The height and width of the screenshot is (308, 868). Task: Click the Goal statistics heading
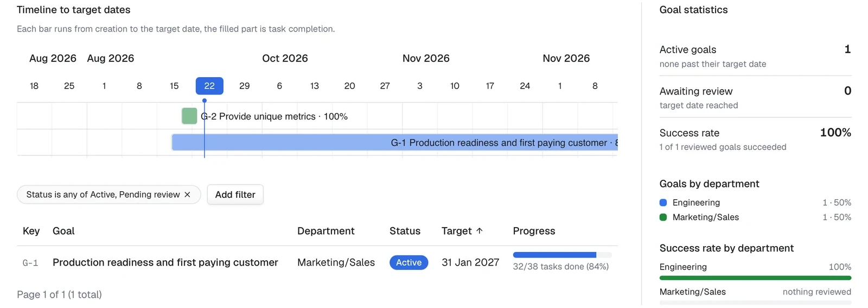tap(693, 10)
